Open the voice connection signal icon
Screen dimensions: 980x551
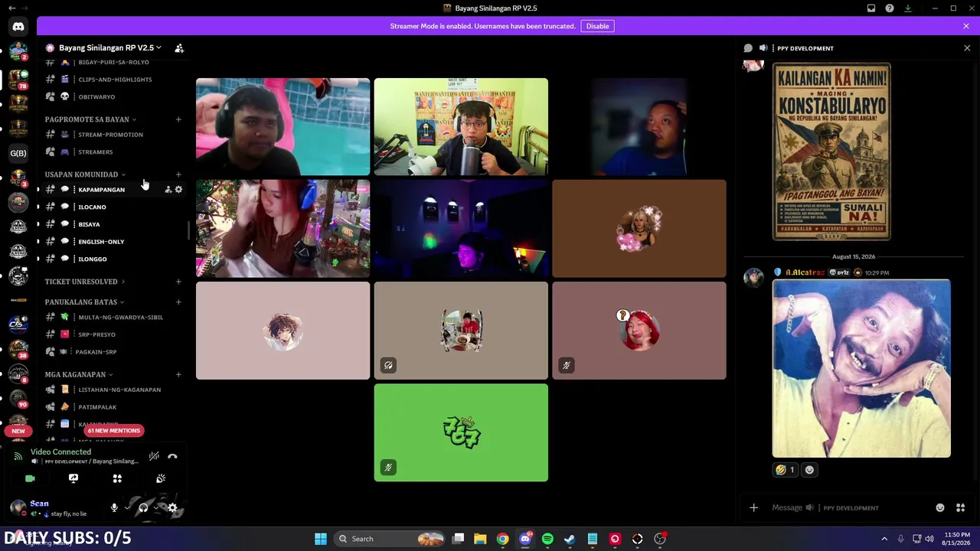(18, 456)
